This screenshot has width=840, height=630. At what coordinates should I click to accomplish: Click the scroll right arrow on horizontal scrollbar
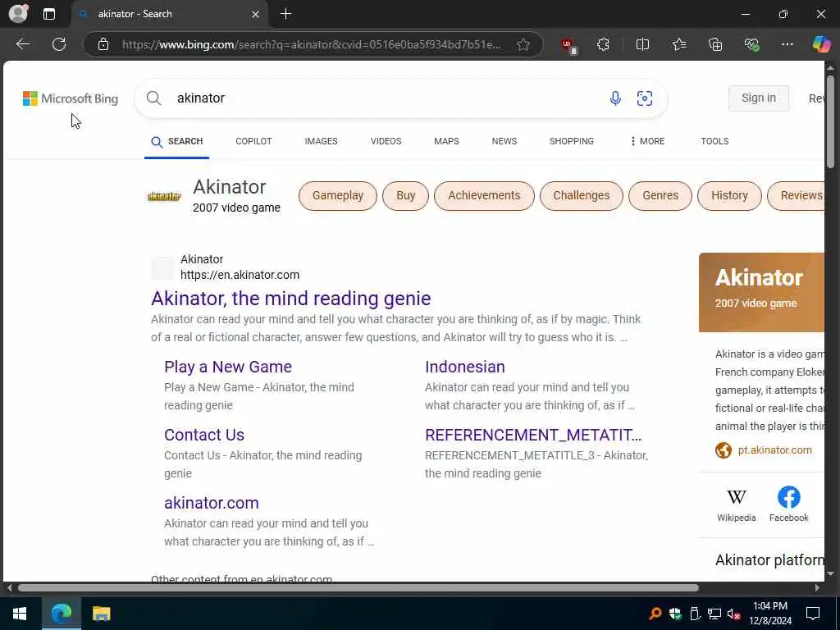817,587
